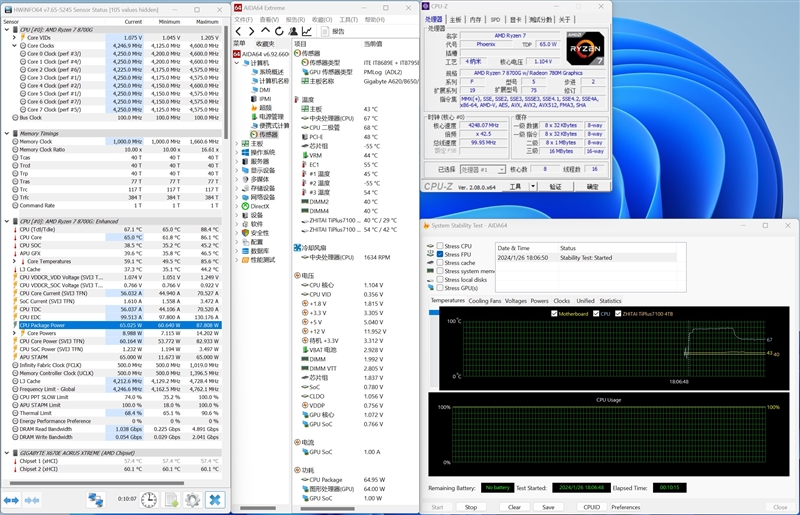Enable Stress CPU checkbox
Screen dimensions: 800x515
tap(440, 246)
